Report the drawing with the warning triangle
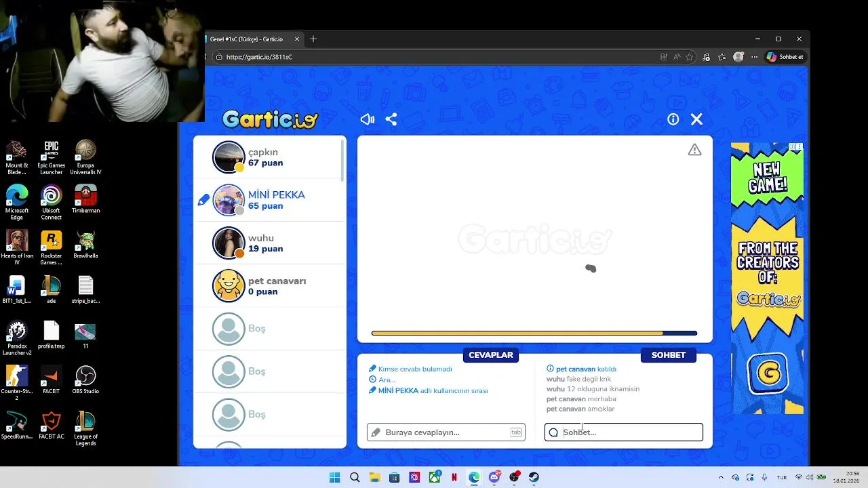This screenshot has height=488, width=868. [x=694, y=150]
